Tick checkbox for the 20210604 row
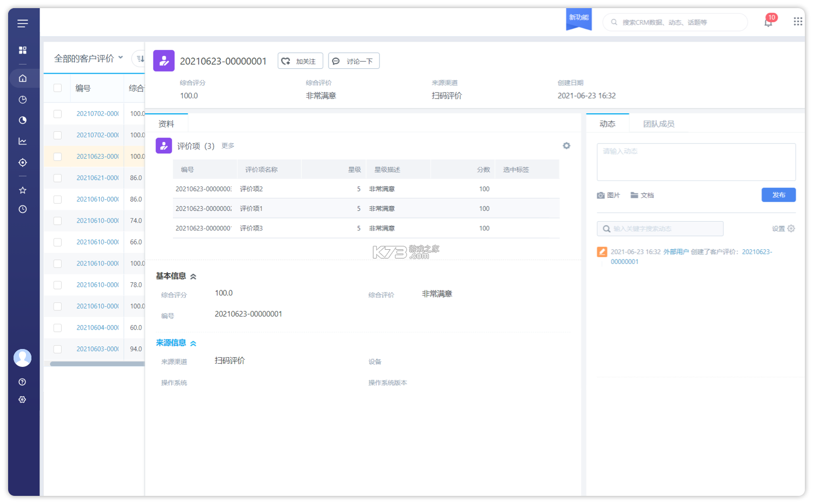Viewport: 813px width, 504px height. coord(57,328)
